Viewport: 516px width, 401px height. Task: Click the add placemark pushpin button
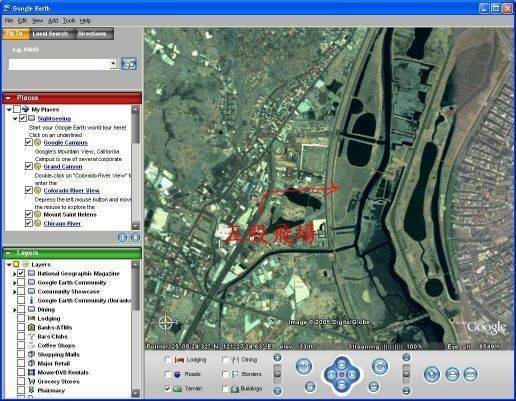(x=432, y=374)
